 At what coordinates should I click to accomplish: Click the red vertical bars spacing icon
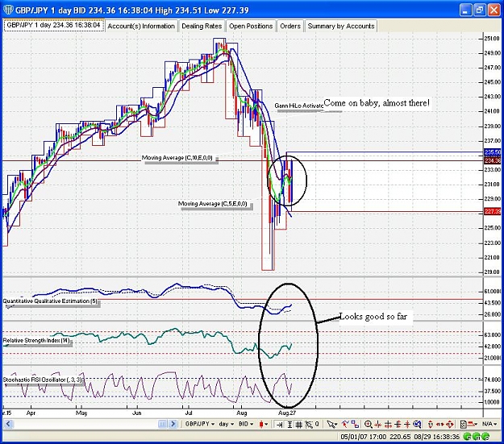pos(398,425)
